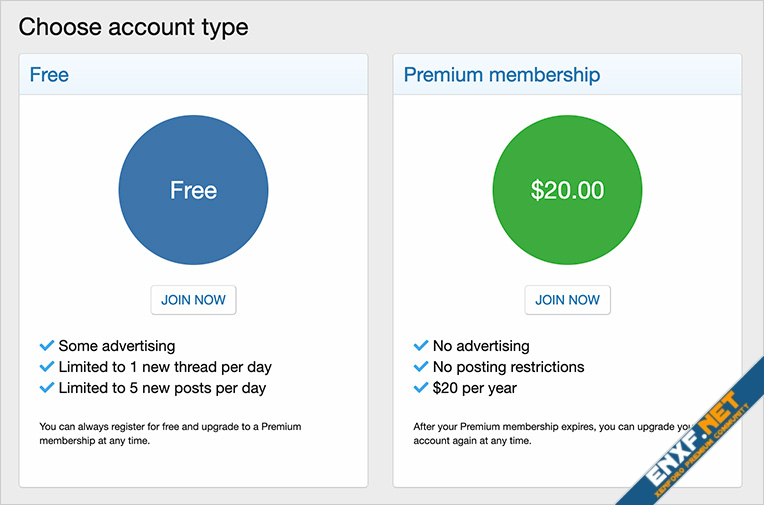Click the Some advertising feature text

click(116, 346)
